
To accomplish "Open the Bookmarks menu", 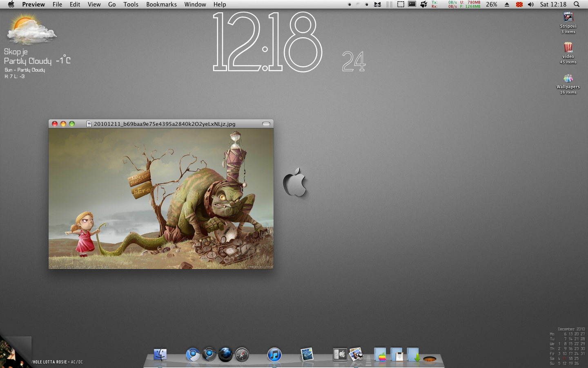I will point(161,4).
